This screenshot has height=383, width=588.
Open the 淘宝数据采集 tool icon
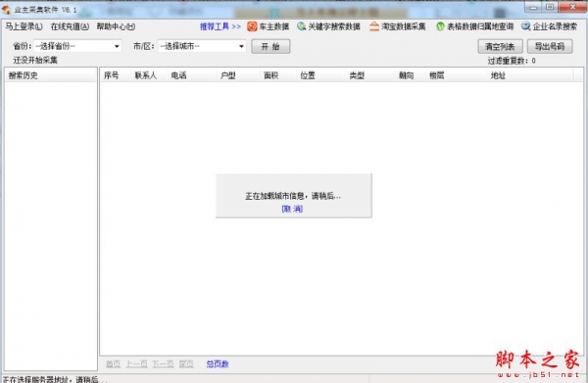(374, 26)
